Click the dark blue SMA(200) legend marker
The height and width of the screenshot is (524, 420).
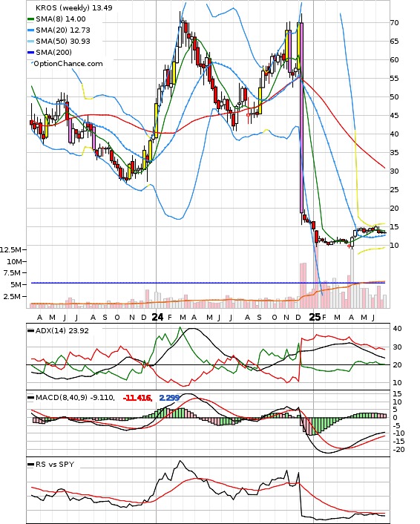coord(31,53)
